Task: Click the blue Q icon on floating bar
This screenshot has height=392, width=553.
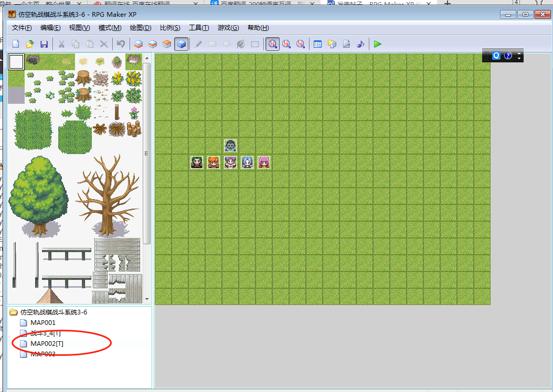Action: pos(496,56)
